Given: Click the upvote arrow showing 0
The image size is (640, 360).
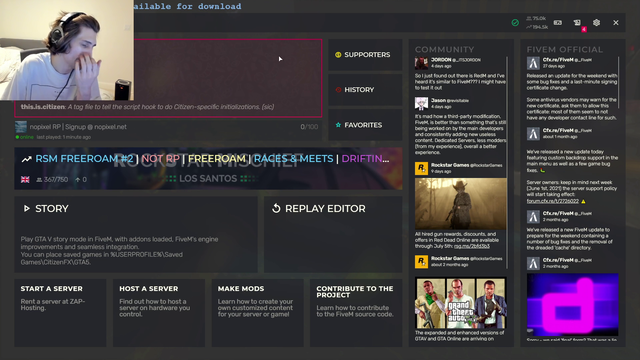Looking at the screenshot, I should 81,180.
